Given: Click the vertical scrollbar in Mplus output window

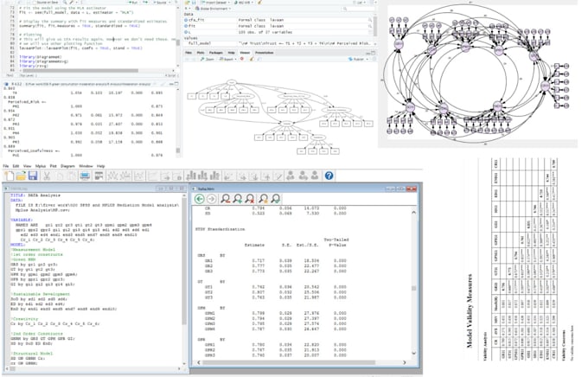Looking at the screenshot, I should point(413,288).
